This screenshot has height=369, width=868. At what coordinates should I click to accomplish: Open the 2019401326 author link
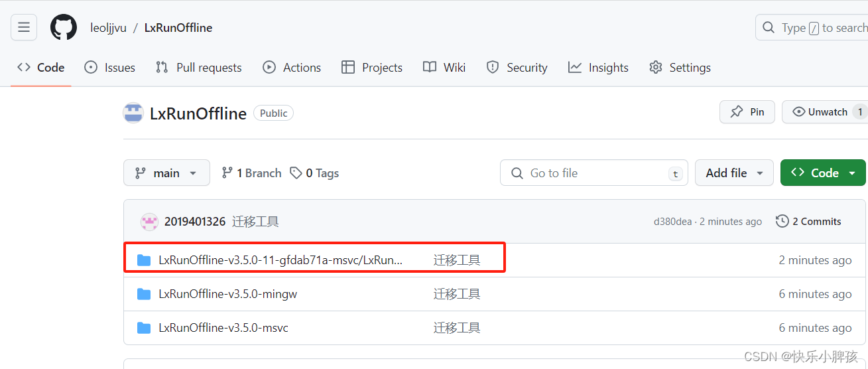[195, 222]
